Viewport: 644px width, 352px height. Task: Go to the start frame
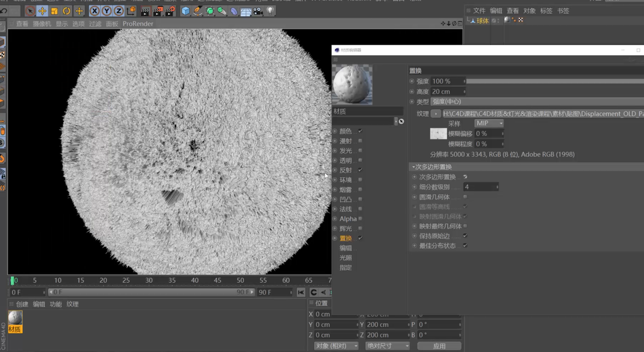tap(301, 292)
